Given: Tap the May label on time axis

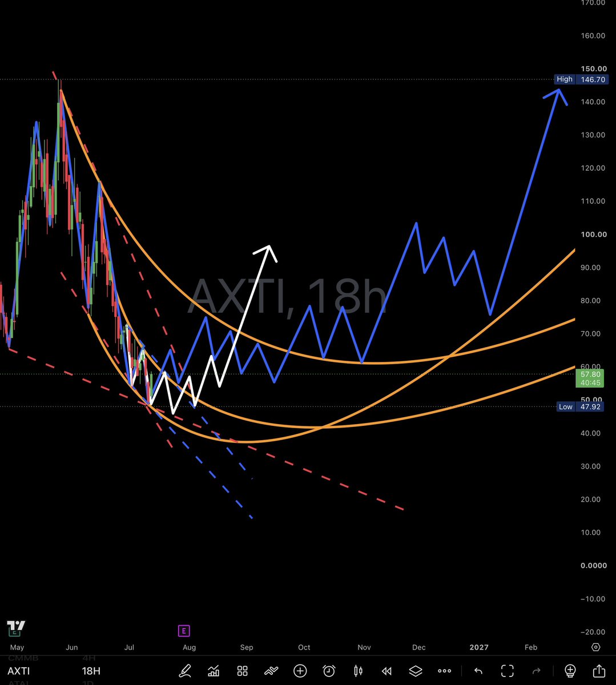Looking at the screenshot, I should pyautogui.click(x=17, y=647).
